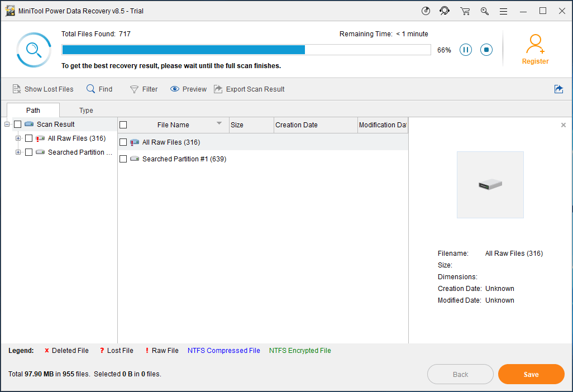Expand Searched Partition tree node
Screen dimensions: 573x392
pos(18,152)
